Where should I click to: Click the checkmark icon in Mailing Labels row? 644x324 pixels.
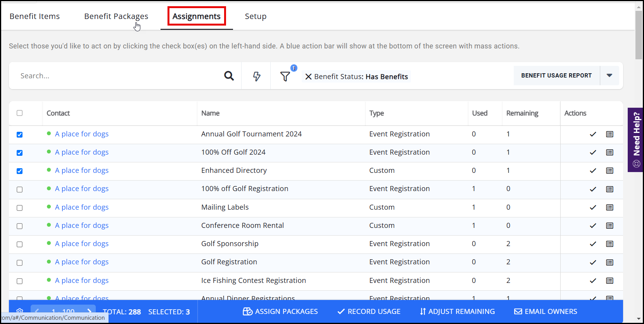[593, 207]
